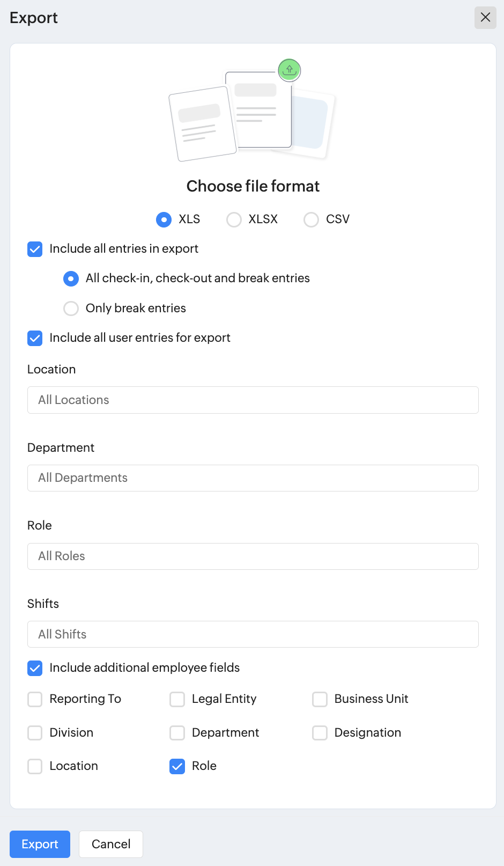This screenshot has width=504, height=866.
Task: Click the blue Export button
Action: point(40,844)
